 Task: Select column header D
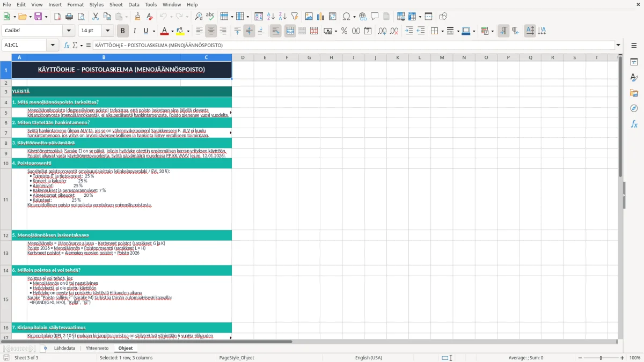pos(243,57)
